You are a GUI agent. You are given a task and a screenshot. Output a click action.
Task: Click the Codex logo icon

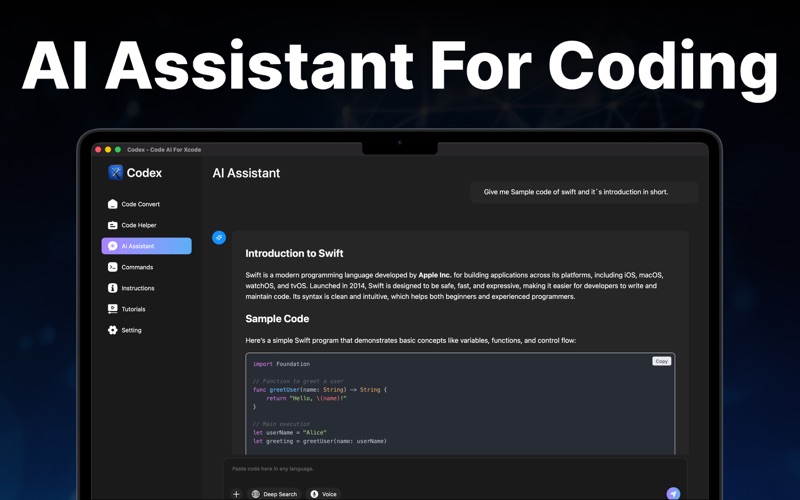pyautogui.click(x=116, y=172)
